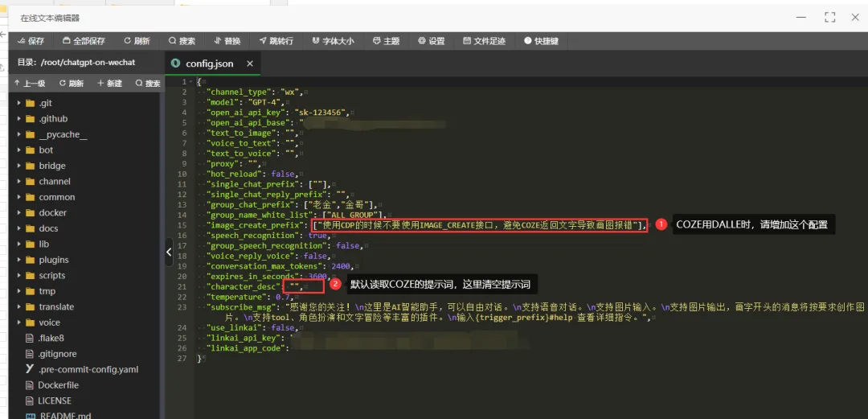Open 字体大小 font size option
868x419 pixels.
(333, 41)
